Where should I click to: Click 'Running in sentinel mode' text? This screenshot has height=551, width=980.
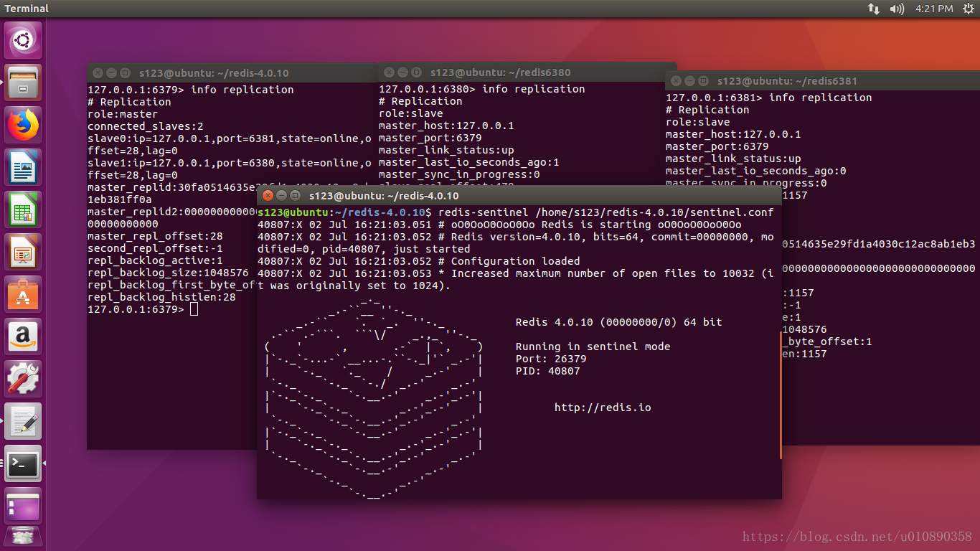pos(593,347)
